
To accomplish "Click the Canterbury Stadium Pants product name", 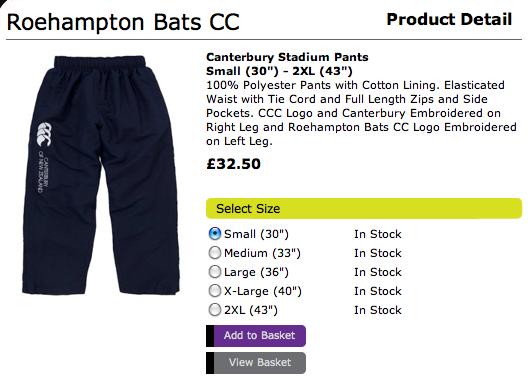I will (x=287, y=57).
